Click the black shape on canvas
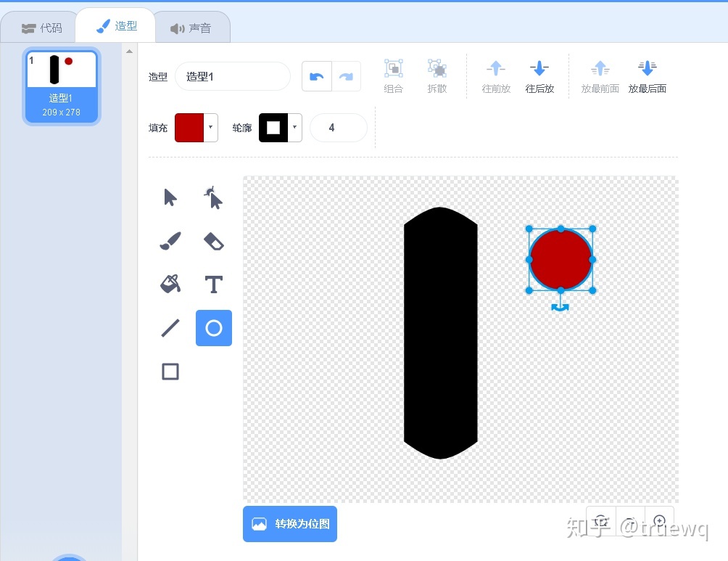The width and height of the screenshot is (728, 561). click(x=441, y=333)
